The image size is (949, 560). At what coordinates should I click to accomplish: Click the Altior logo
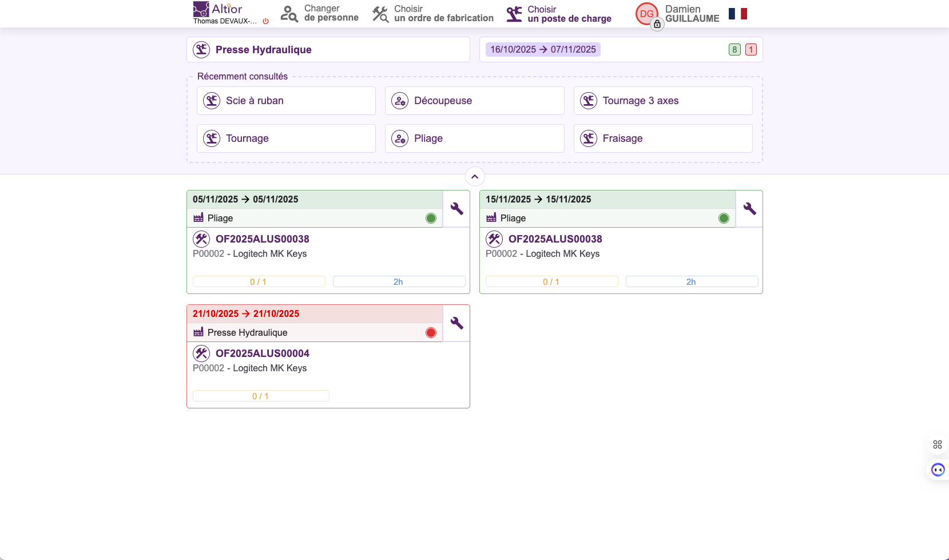pos(217,9)
